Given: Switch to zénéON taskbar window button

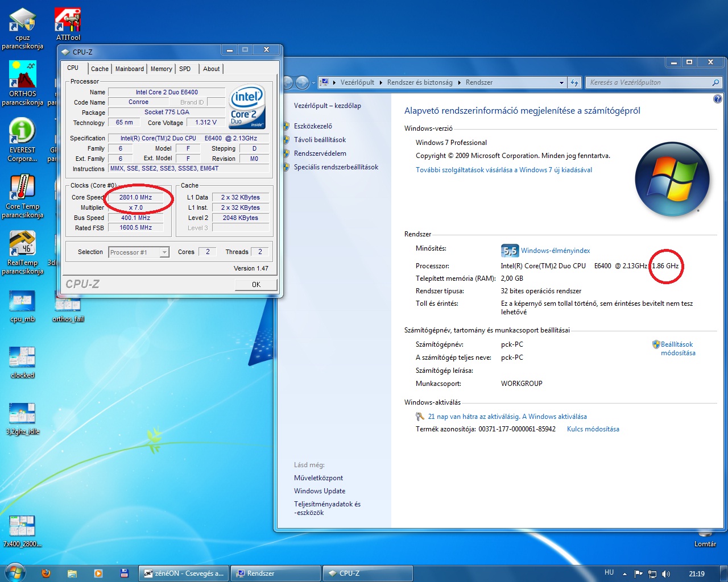Looking at the screenshot, I should [x=184, y=573].
